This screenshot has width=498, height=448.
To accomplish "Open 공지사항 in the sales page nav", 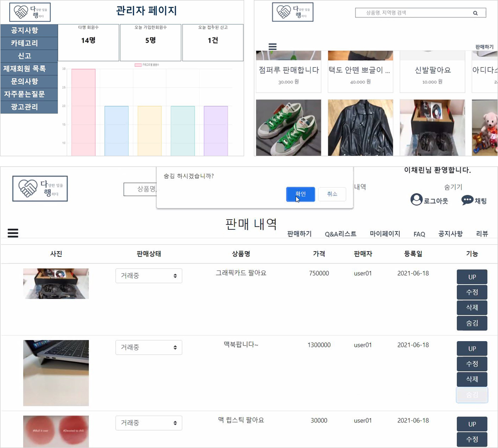I will (x=450, y=234).
